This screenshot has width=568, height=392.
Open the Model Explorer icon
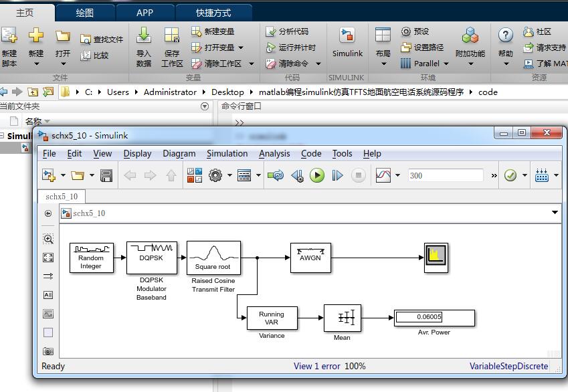244,176
